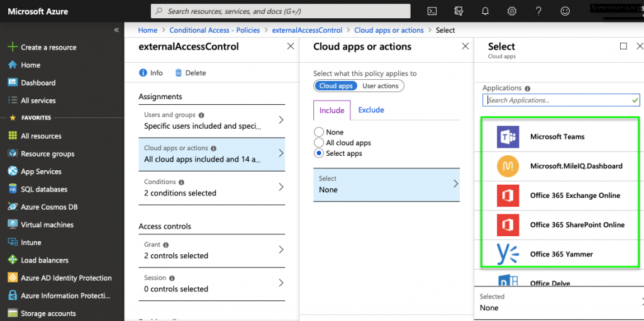
Task: Click the notifications bell icon
Action: tap(485, 11)
